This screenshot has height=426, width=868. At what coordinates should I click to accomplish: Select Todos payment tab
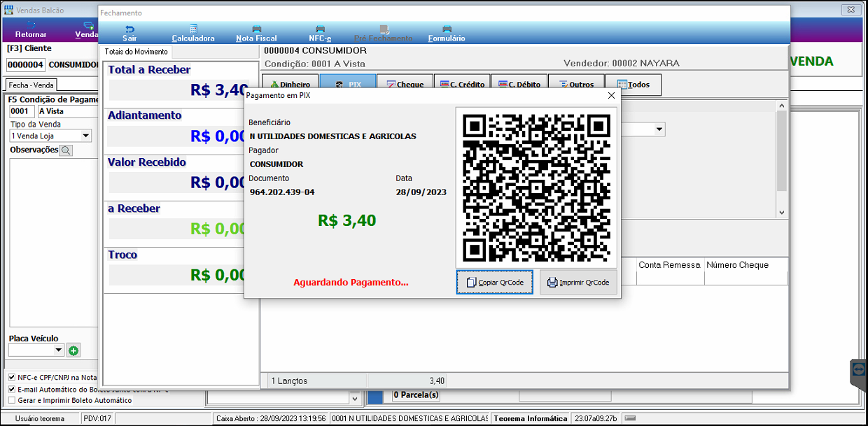pos(633,85)
